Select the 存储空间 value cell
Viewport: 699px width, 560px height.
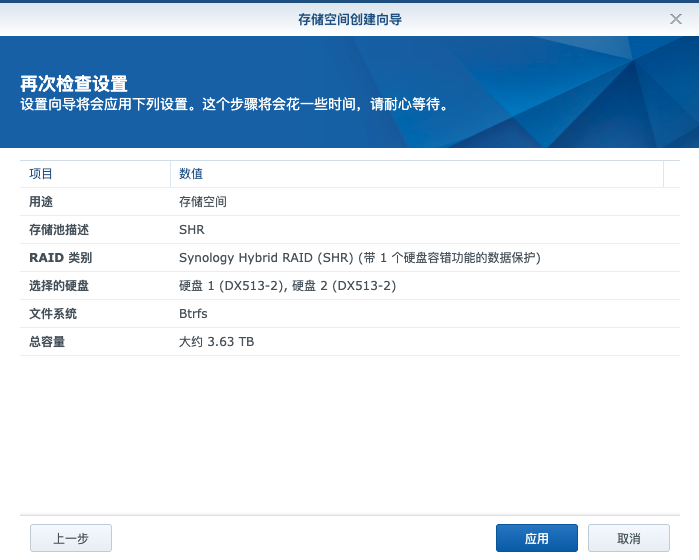point(203,202)
